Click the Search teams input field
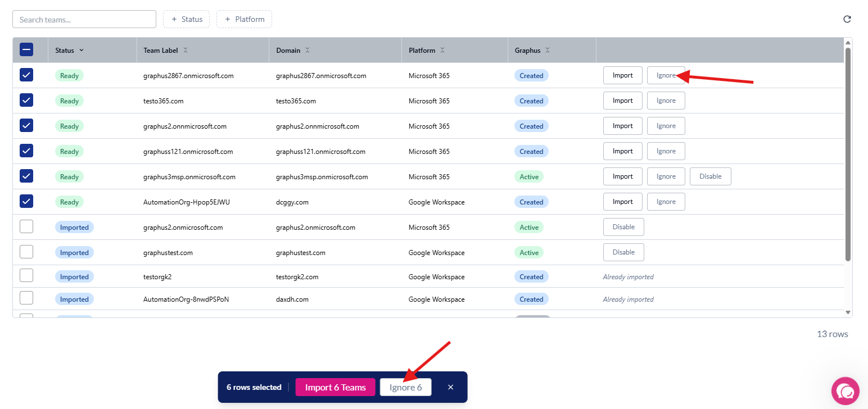This screenshot has width=868, height=409. click(84, 19)
